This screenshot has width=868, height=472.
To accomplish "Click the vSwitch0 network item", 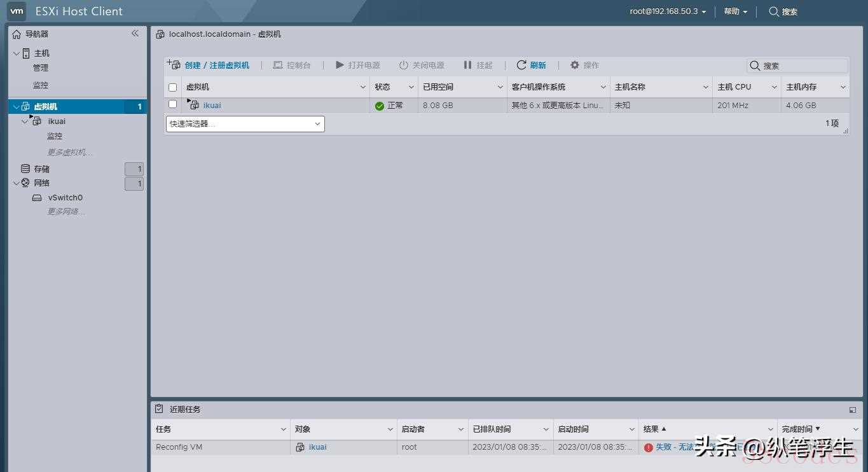I will (x=65, y=198).
